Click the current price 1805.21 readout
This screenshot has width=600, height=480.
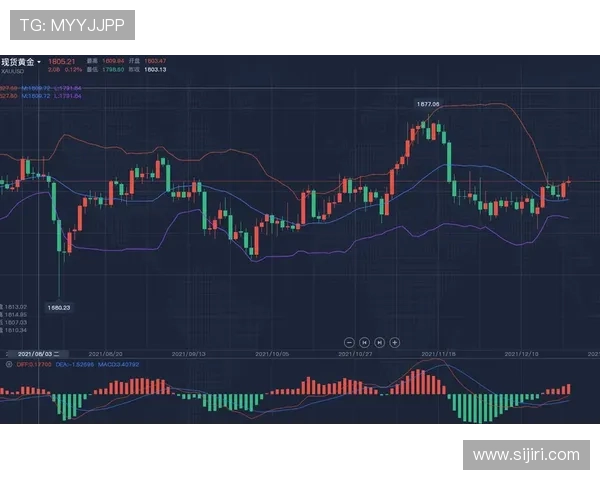(x=62, y=62)
